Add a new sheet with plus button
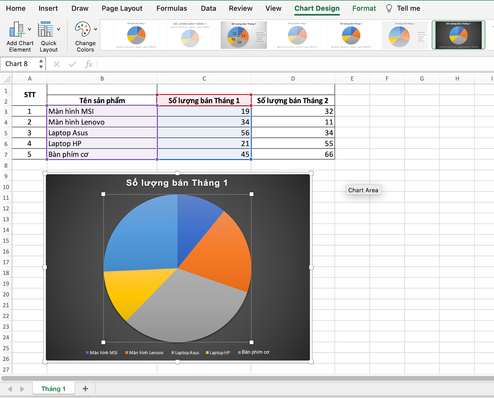Screen dimensions: 494x398 point(85,389)
